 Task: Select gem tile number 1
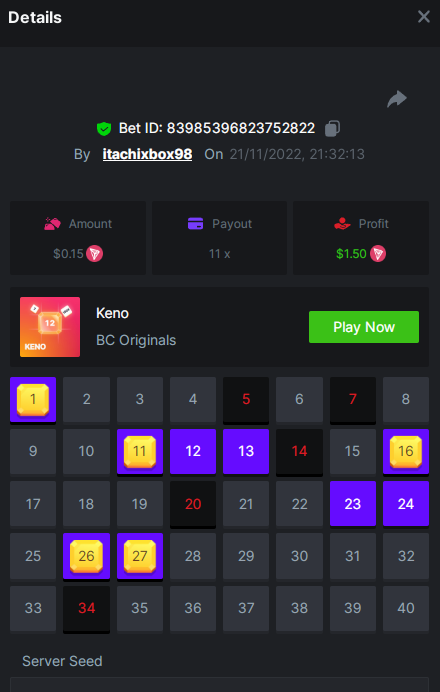point(33,400)
